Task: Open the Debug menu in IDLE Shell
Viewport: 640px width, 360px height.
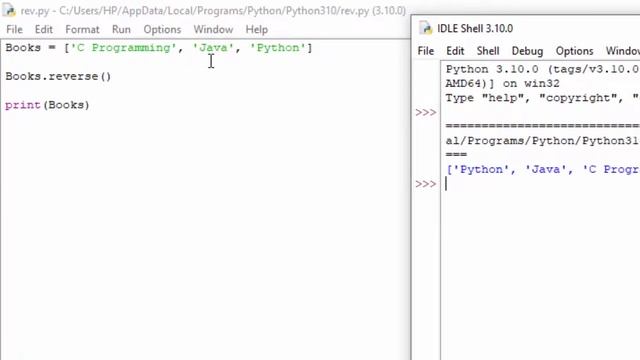Action: pyautogui.click(x=527, y=51)
